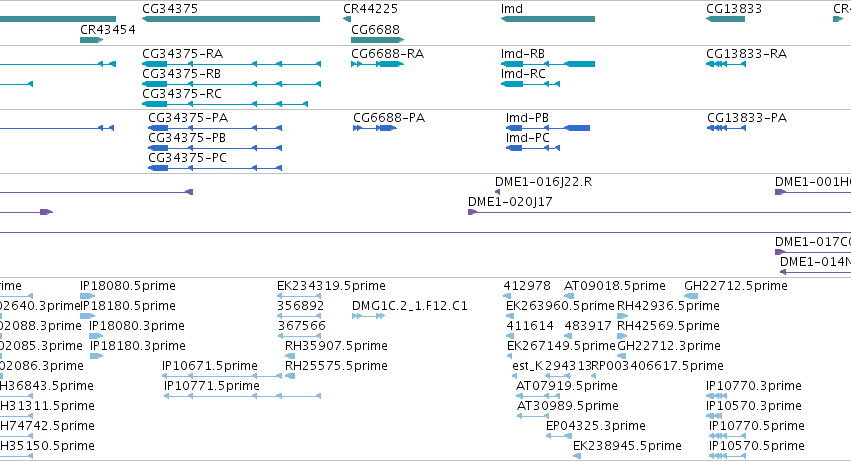Select the Imd-RB transcript glyph
The image size is (851, 461).
[x=548, y=64]
